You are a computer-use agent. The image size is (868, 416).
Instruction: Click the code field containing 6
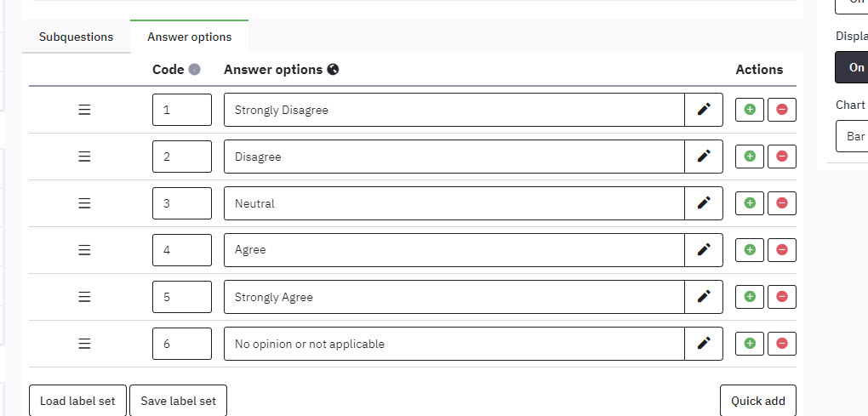point(182,344)
